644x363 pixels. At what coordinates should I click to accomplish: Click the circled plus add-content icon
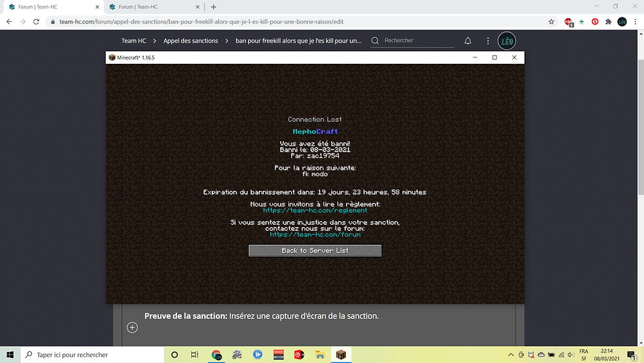tap(132, 328)
